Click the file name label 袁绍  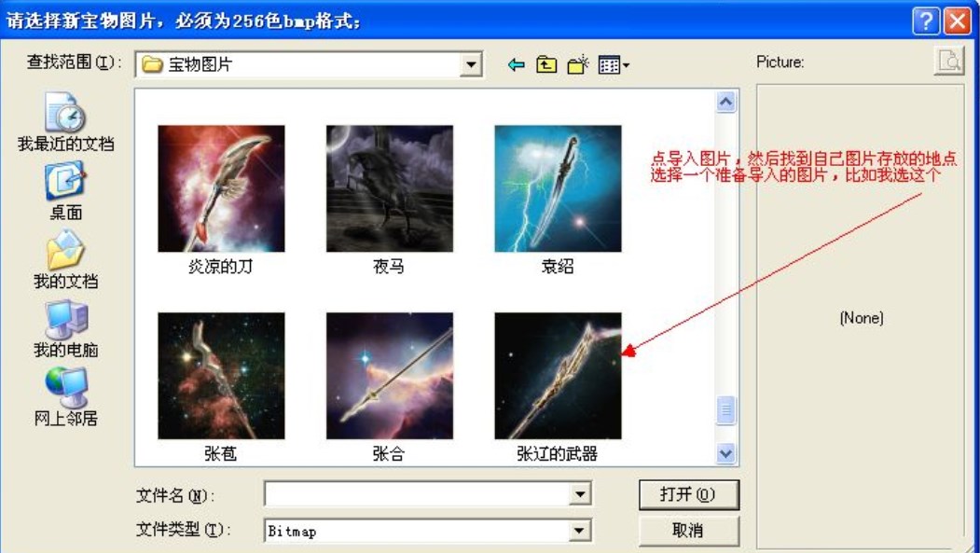pos(558,267)
